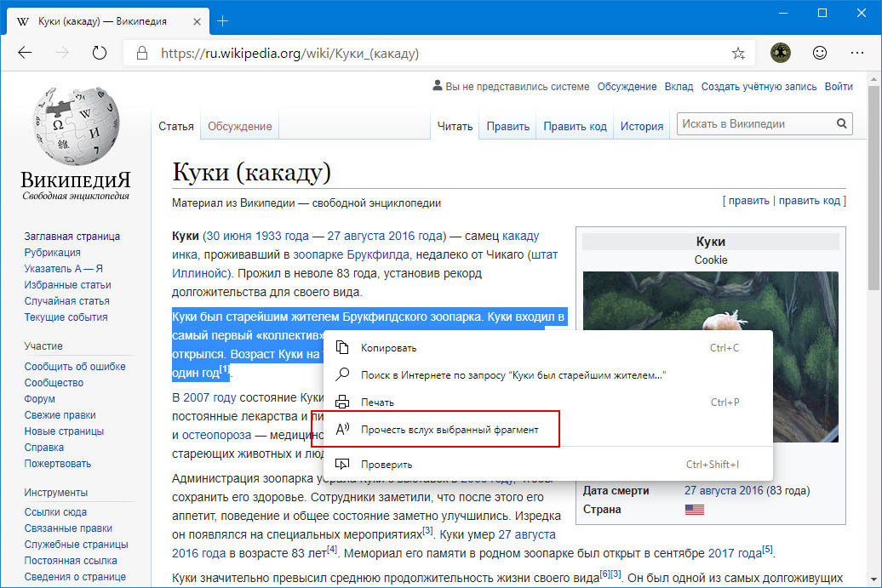Open Избранные статьи sidebar link
882x588 pixels.
[x=67, y=285]
